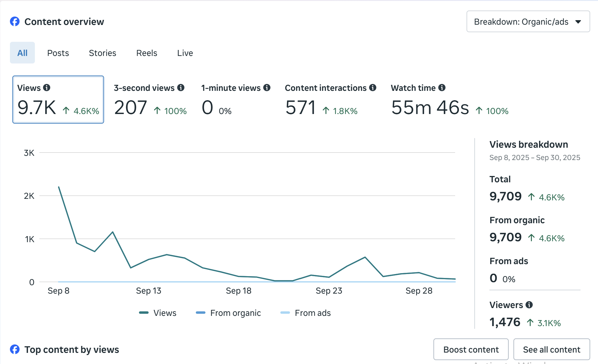Select the Views 9.7K metric card
The height and width of the screenshot is (364, 598).
click(58, 100)
